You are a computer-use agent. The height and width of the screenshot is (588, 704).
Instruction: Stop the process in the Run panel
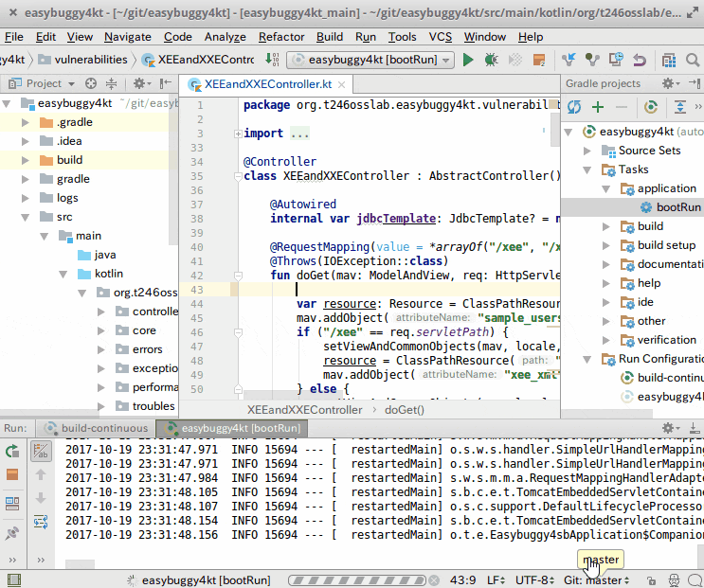point(12,474)
